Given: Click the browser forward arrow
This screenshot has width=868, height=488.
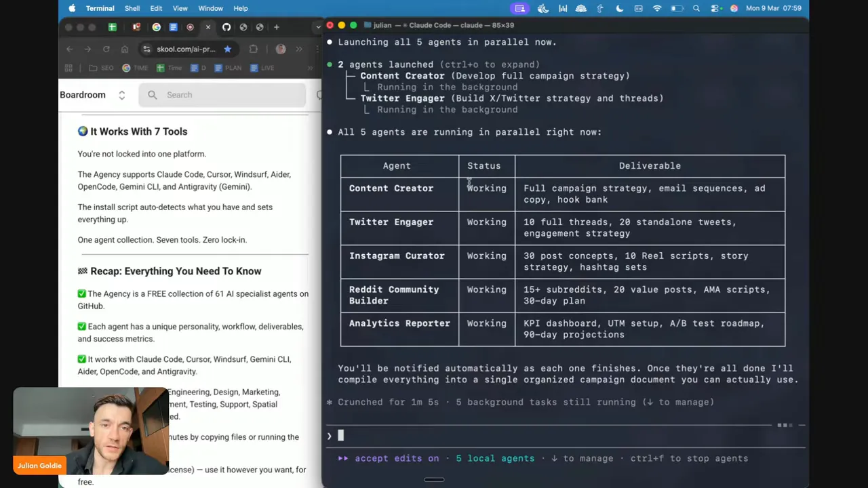Looking at the screenshot, I should click(x=87, y=49).
